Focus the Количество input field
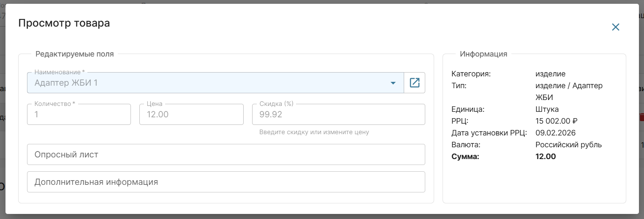Screen dimensions: 644x219 pos(79,115)
